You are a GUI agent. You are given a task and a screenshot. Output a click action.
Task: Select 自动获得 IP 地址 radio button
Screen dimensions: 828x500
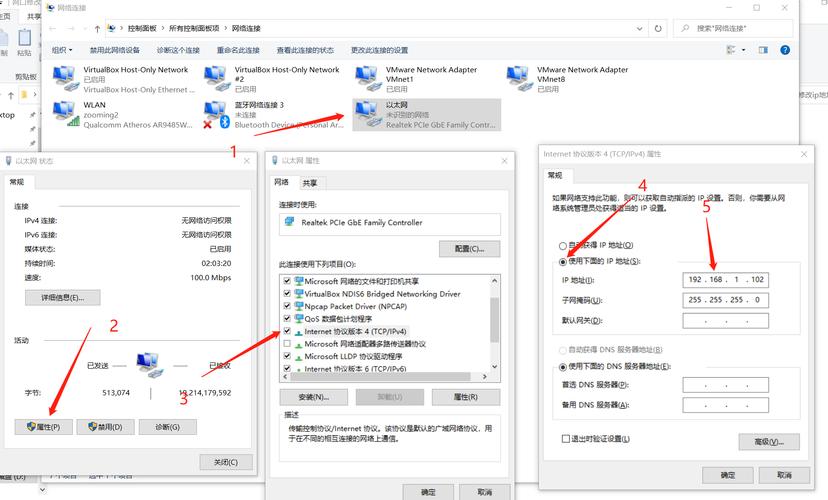[x=562, y=245]
